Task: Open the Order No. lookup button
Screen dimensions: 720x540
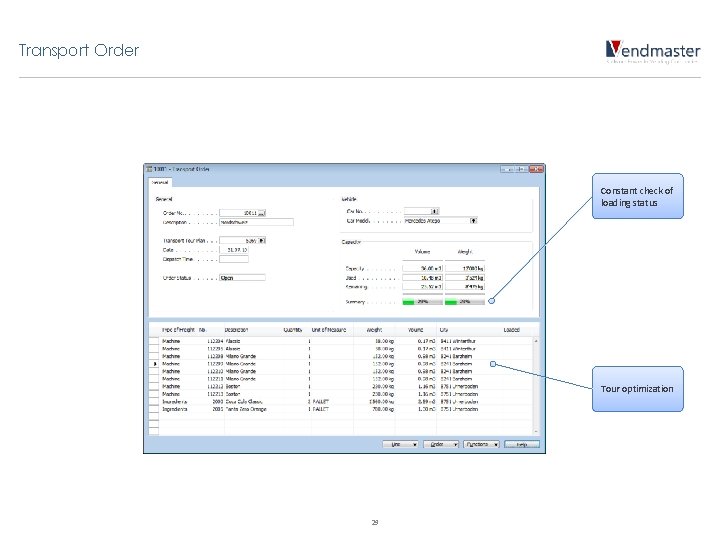Action: pyautogui.click(x=262, y=213)
